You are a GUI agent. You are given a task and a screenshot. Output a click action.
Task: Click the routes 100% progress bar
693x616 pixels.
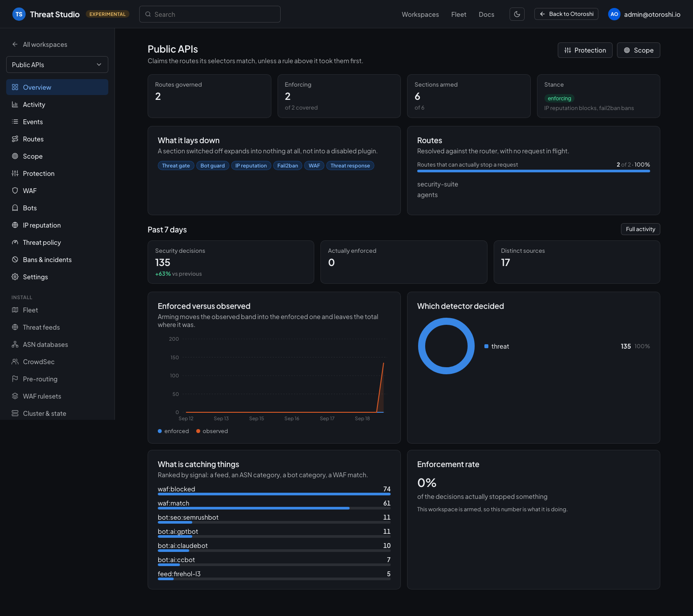[533, 171]
